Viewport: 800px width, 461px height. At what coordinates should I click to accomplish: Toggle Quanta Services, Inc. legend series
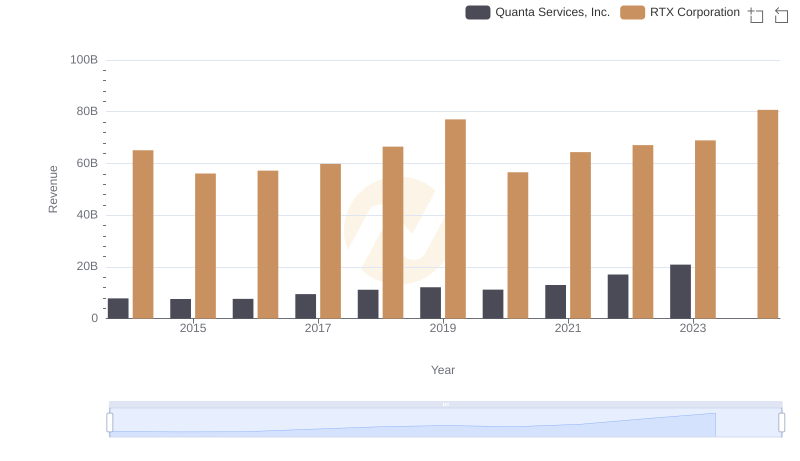pyautogui.click(x=538, y=12)
